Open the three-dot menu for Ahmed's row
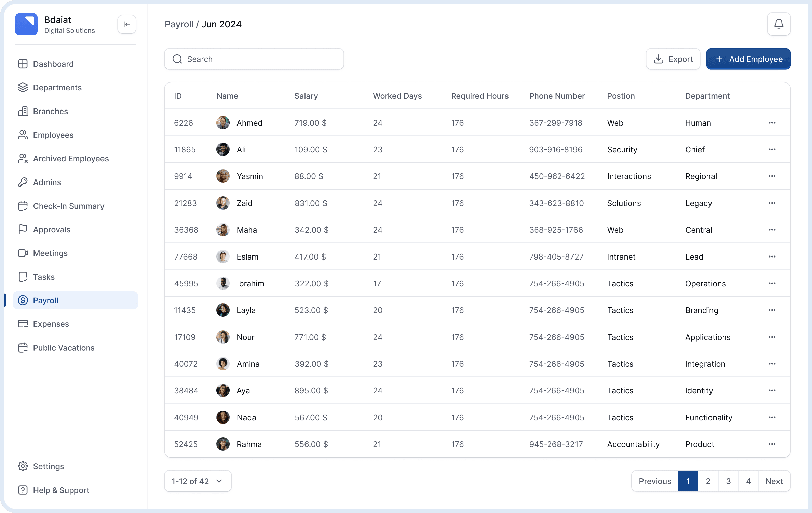 tap(772, 123)
